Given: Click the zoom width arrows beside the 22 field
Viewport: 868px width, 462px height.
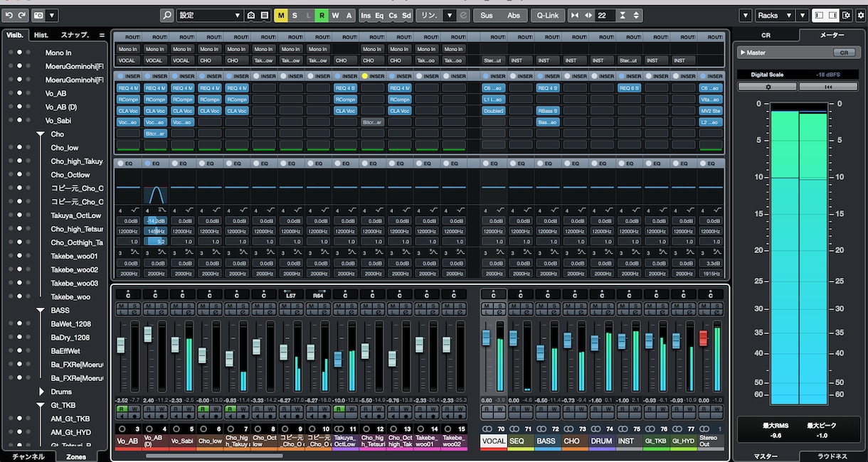Looking at the screenshot, I should pyautogui.click(x=588, y=15).
